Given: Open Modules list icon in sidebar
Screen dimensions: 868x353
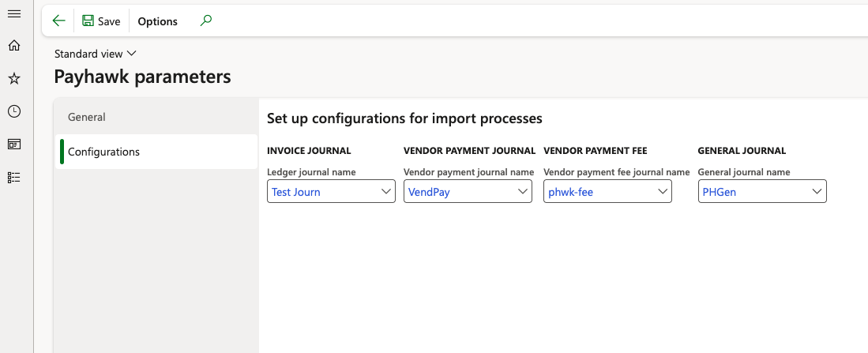Looking at the screenshot, I should 14,177.
